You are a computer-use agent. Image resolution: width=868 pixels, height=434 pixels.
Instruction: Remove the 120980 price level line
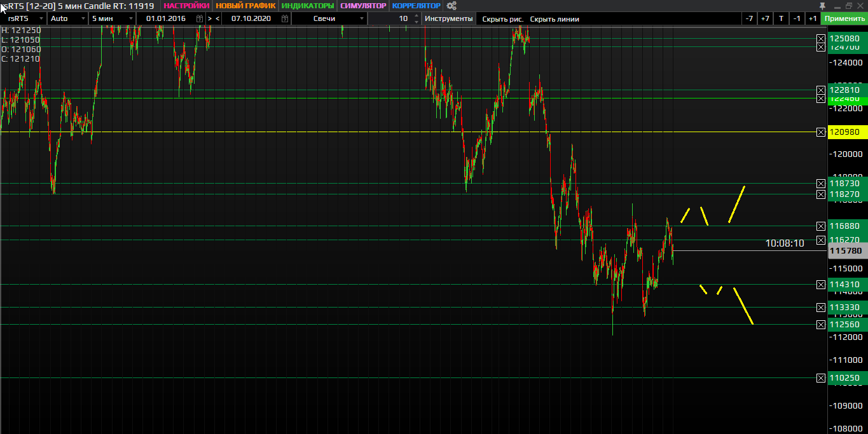click(820, 132)
